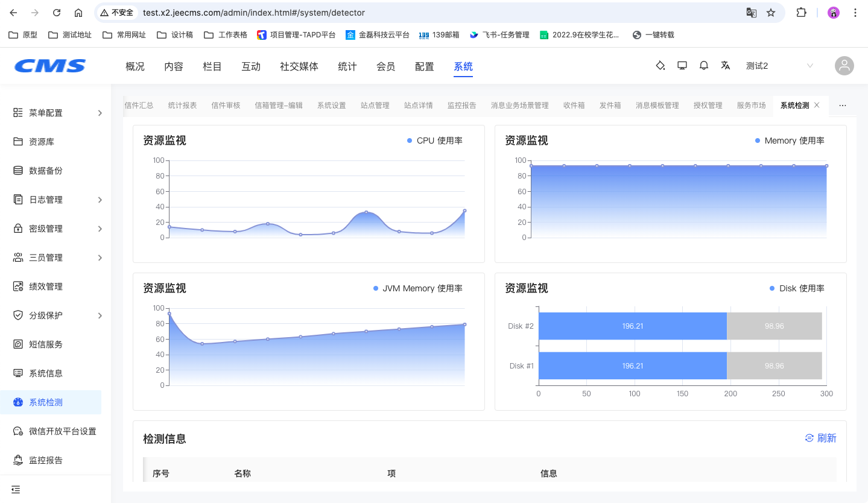868x503 pixels.
Task: Click the user avatar icon
Action: click(x=844, y=66)
